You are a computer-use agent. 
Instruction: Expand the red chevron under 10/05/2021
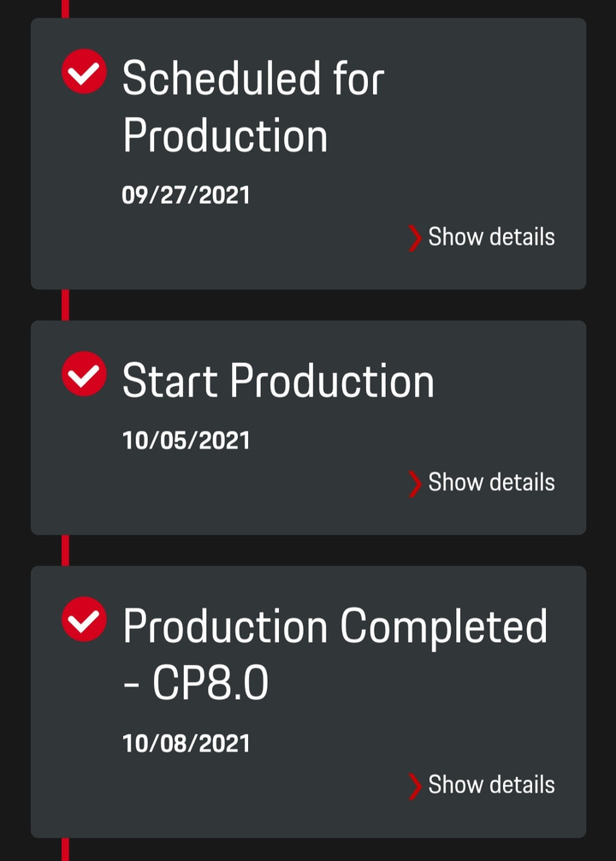415,484
